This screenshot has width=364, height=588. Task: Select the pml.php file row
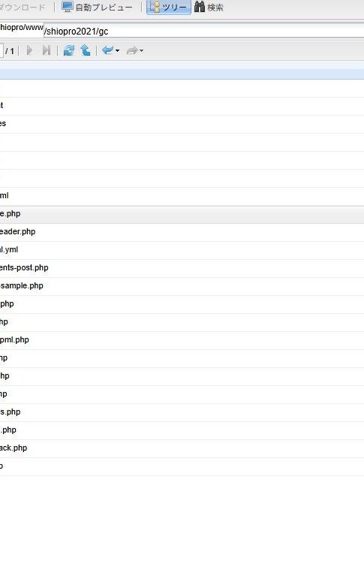point(182,340)
